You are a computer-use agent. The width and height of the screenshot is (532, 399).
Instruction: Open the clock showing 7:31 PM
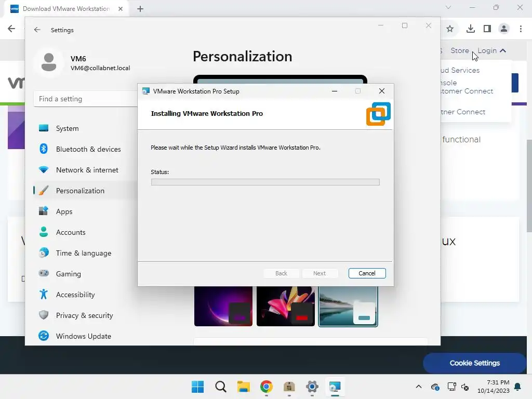(x=494, y=387)
